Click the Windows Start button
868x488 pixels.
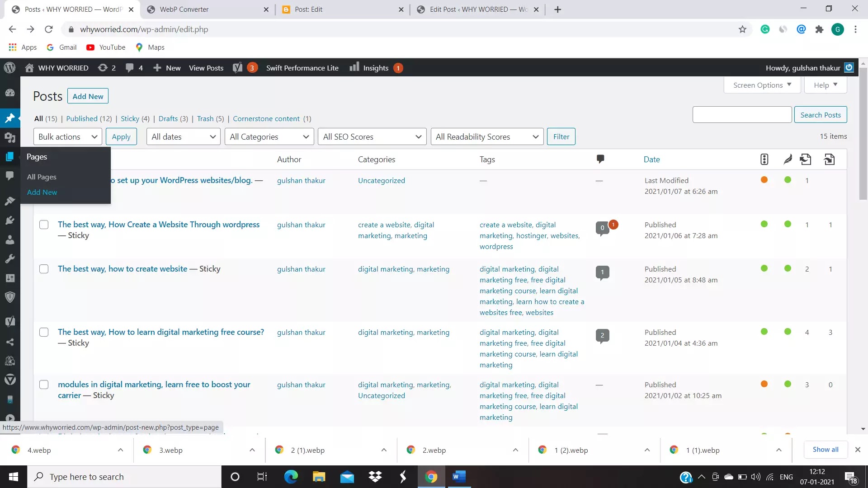click(14, 477)
